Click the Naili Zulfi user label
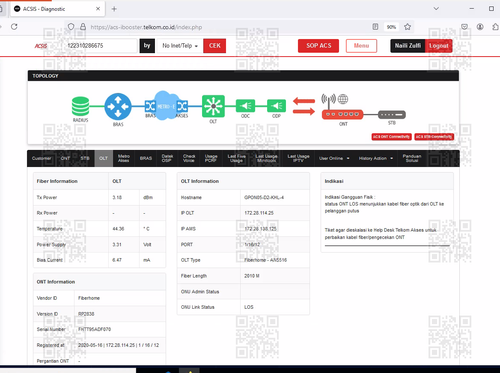The width and height of the screenshot is (500, 373). pos(408,46)
